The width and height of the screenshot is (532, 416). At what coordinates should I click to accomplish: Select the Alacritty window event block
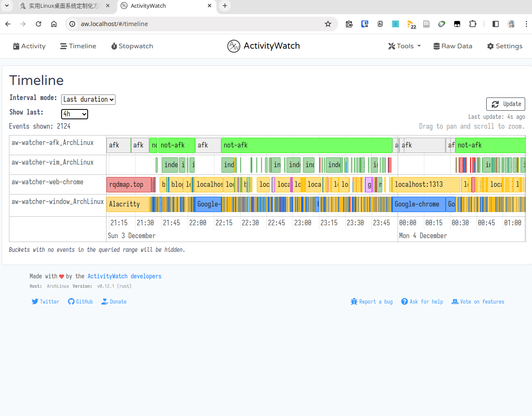[x=127, y=204]
